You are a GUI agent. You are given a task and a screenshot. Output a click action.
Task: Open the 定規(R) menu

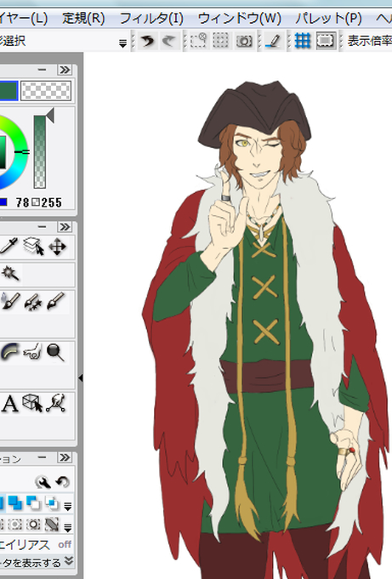click(x=83, y=18)
